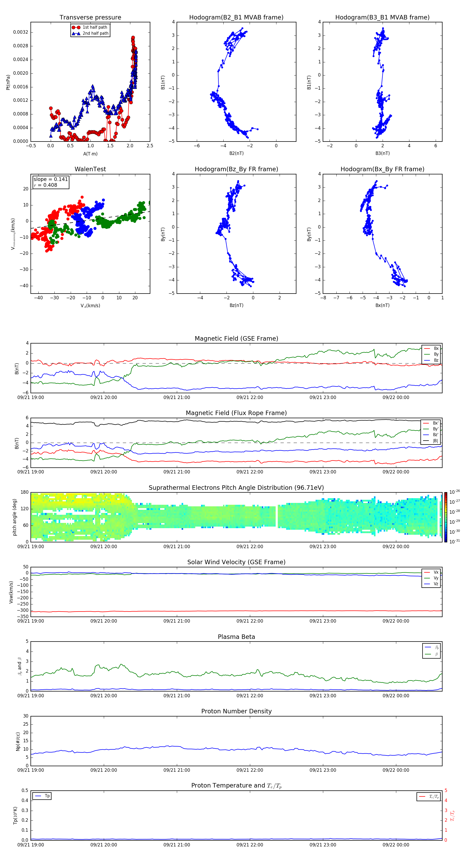Click the 'r = 0.408' annotation
The width and height of the screenshot is (473, 868).
[45, 185]
